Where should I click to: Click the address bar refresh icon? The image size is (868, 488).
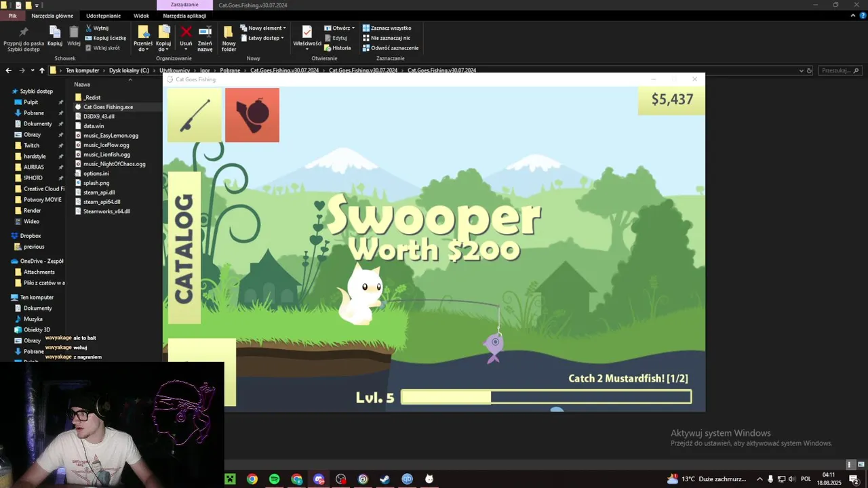(x=809, y=70)
